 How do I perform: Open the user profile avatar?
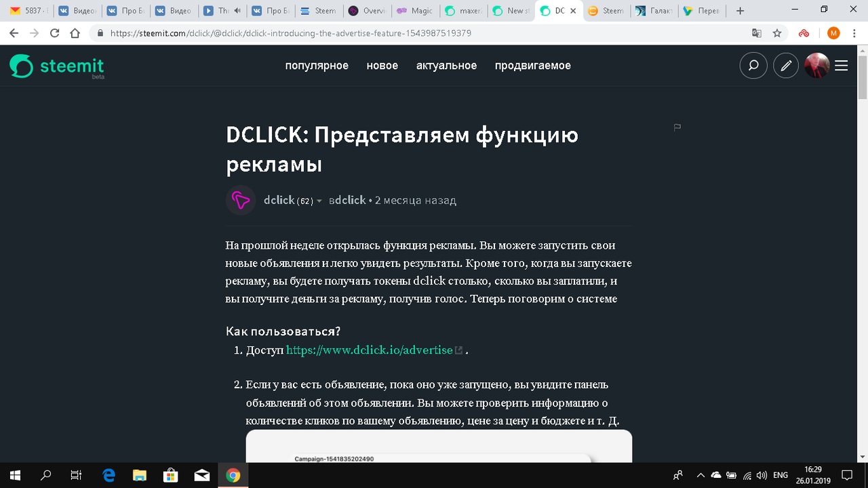tap(816, 66)
